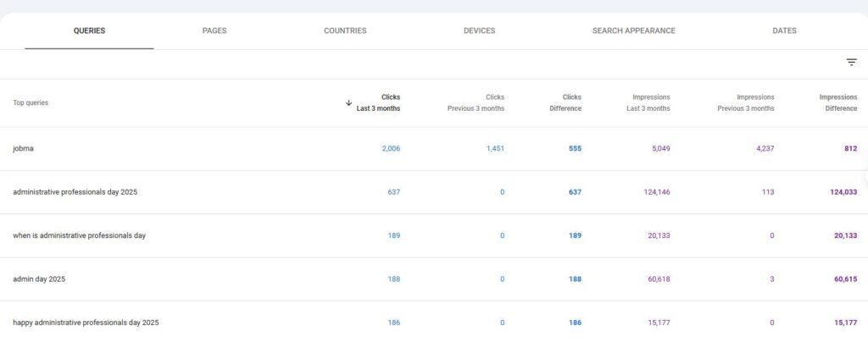The image size is (868, 342).
Task: Sort by Impressions Previous 3 months
Action: (746, 102)
